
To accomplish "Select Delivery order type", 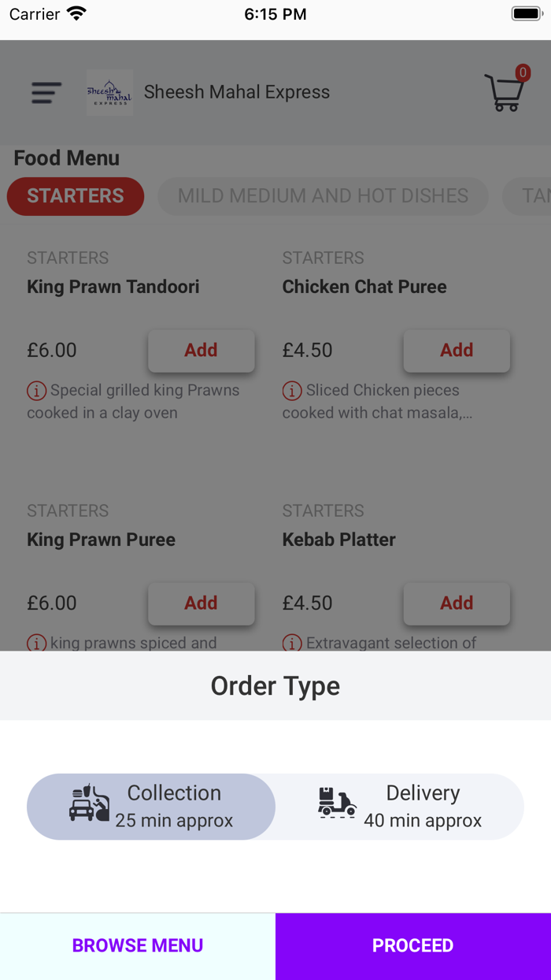I will 400,806.
